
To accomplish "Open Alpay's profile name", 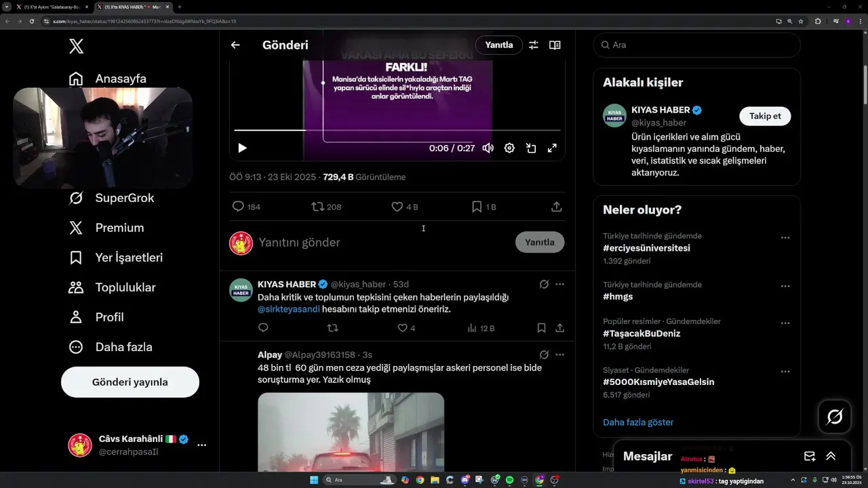I will coord(270,354).
